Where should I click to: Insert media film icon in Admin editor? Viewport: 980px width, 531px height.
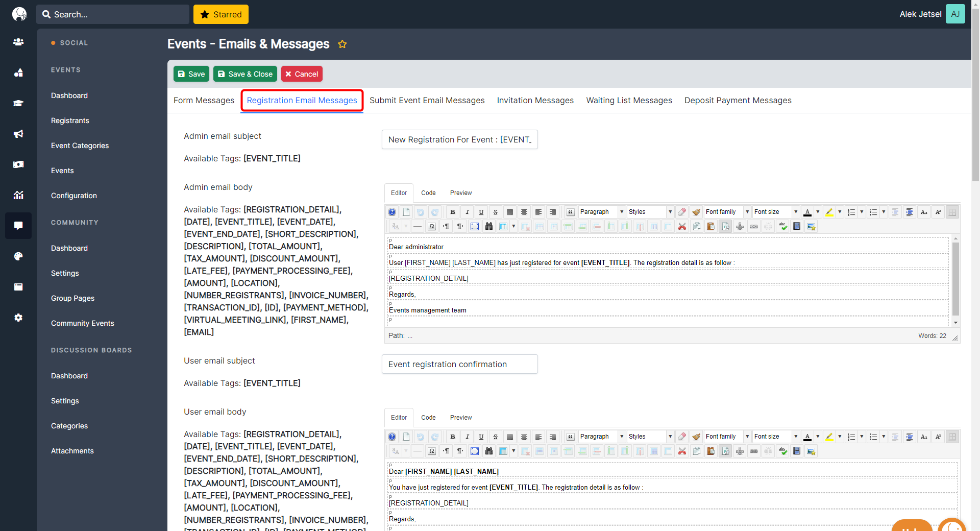797,226
